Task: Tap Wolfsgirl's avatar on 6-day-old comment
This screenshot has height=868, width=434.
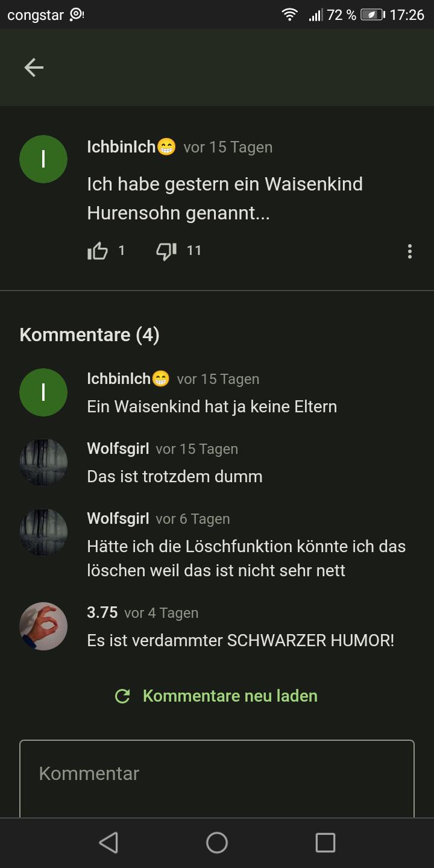Action: [x=43, y=532]
